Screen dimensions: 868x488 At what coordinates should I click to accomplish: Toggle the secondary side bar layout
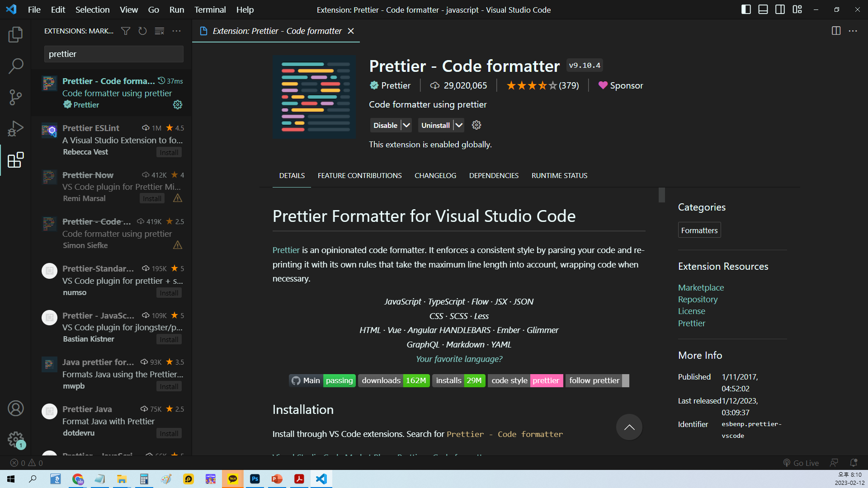pyautogui.click(x=780, y=9)
